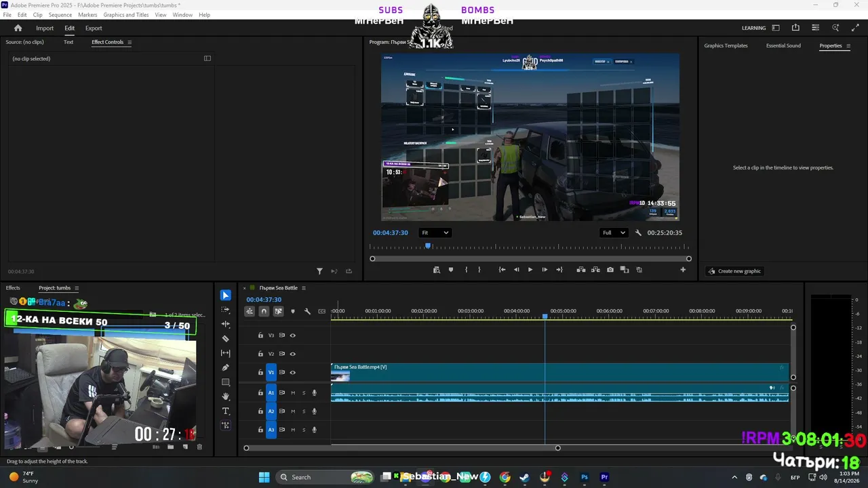This screenshot has height=488, width=868.
Task: Switch to the Effects tab
Action: point(13,288)
